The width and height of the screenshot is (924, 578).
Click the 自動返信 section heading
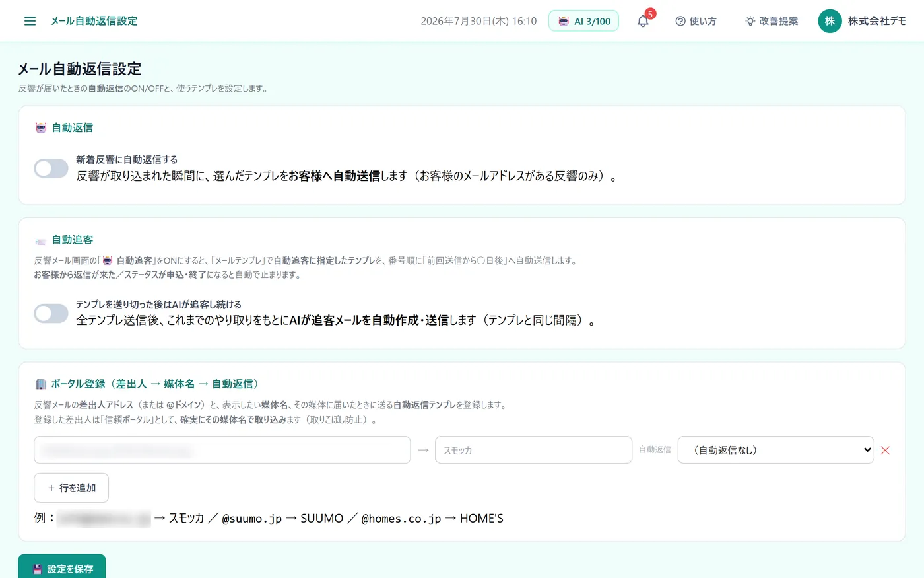73,127
